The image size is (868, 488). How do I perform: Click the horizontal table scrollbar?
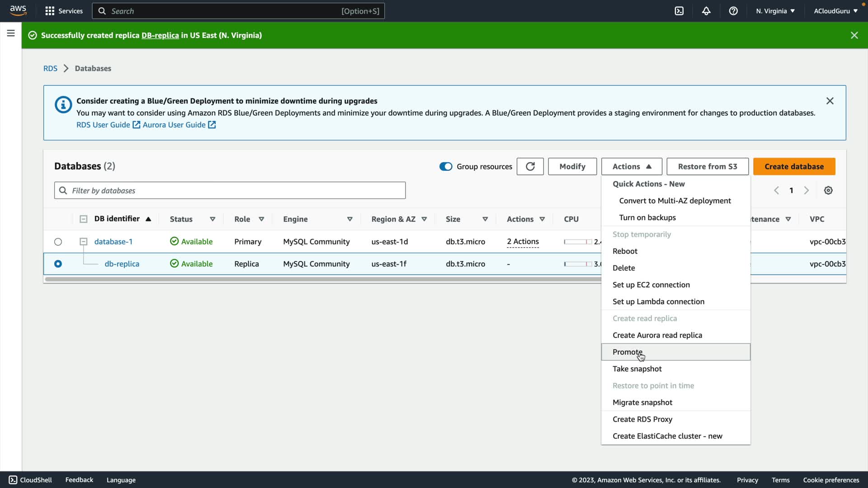tap(316, 279)
